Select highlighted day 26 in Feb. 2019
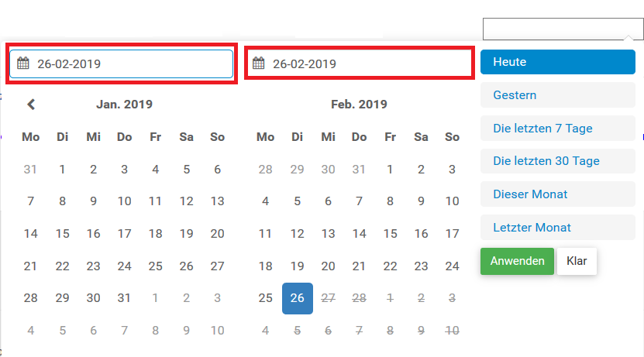644x357 pixels. (x=298, y=298)
